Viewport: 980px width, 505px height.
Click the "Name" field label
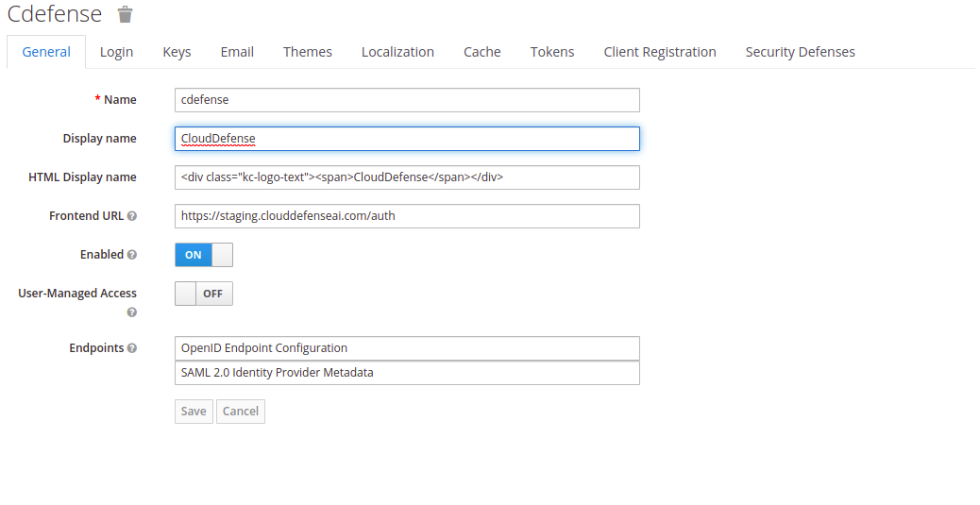point(120,99)
